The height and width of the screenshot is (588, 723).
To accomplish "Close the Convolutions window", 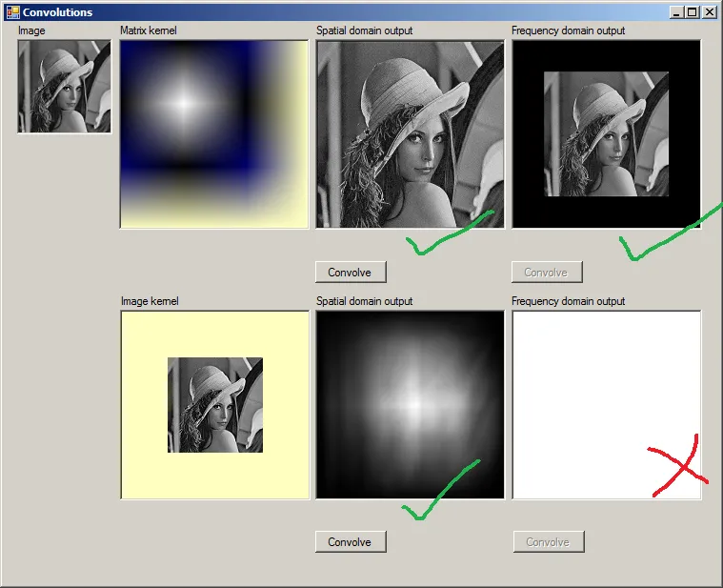I will click(709, 12).
